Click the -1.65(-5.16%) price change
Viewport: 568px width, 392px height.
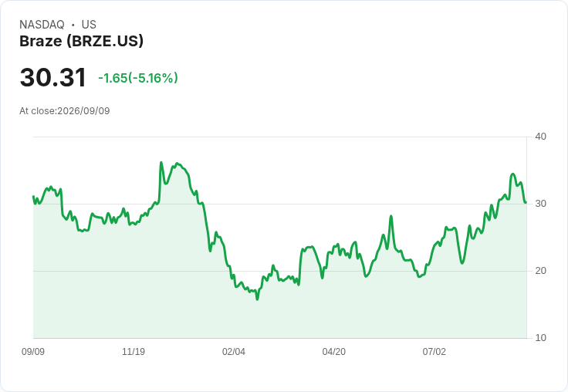pyautogui.click(x=138, y=78)
